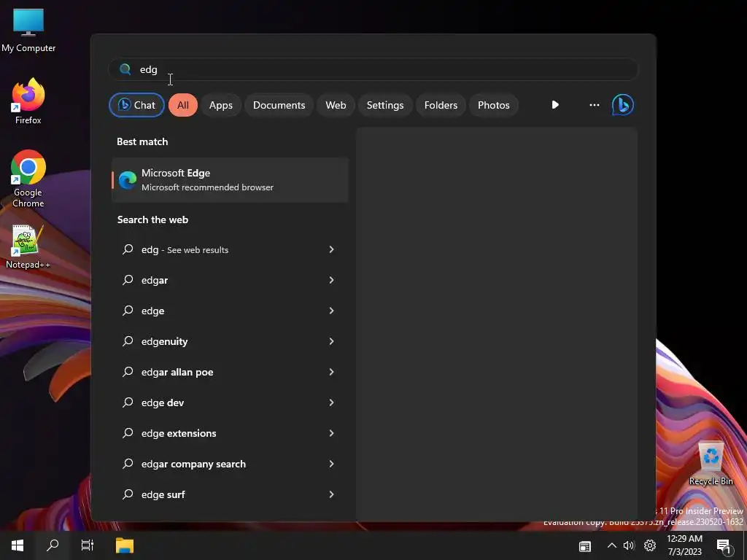
Task: Open Task View from the taskbar
Action: click(88, 545)
